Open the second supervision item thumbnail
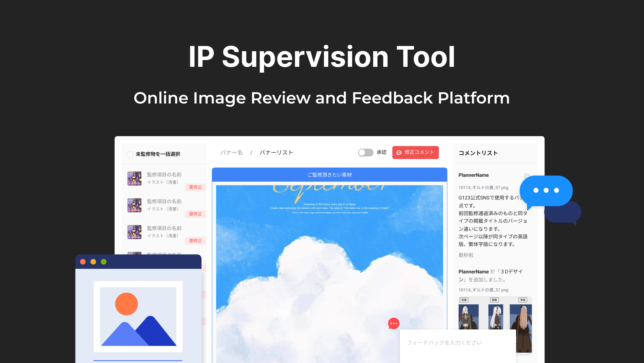Viewport: 644px width, 363px height. (134, 205)
